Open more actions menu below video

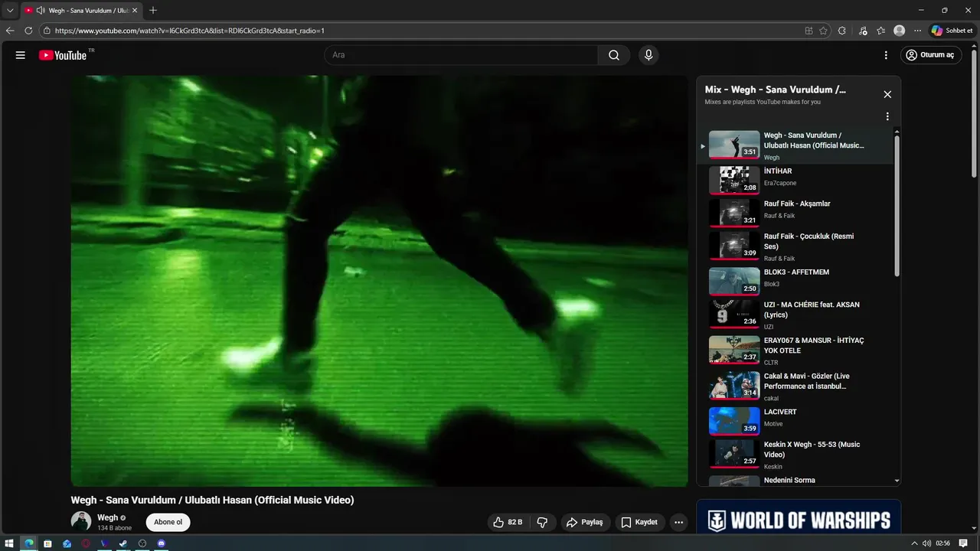tap(678, 522)
